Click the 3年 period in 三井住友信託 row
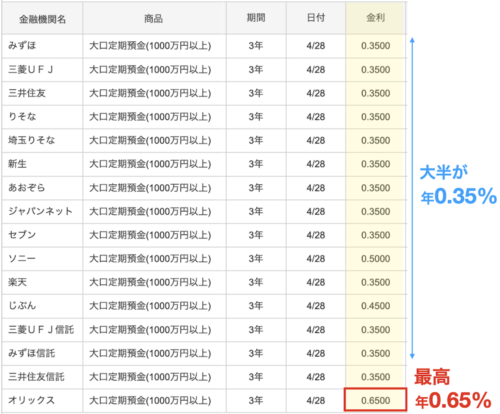 coord(256,377)
